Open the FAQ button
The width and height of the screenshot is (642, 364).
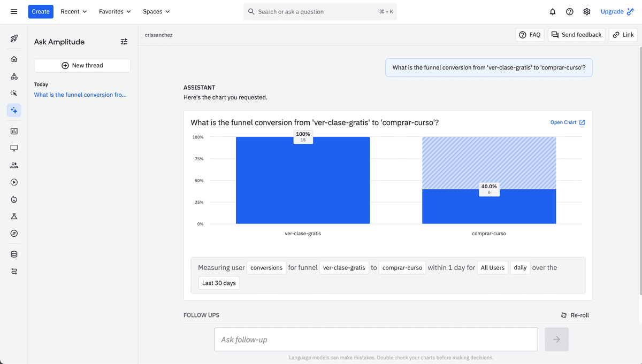530,35
